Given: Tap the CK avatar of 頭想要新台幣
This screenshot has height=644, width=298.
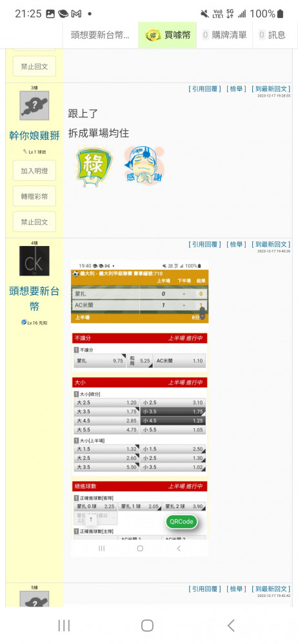Looking at the screenshot, I should 34,261.
